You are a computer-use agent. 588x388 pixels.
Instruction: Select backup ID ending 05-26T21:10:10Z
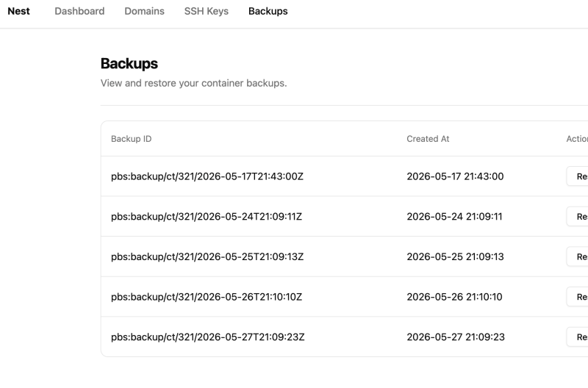[x=207, y=297]
